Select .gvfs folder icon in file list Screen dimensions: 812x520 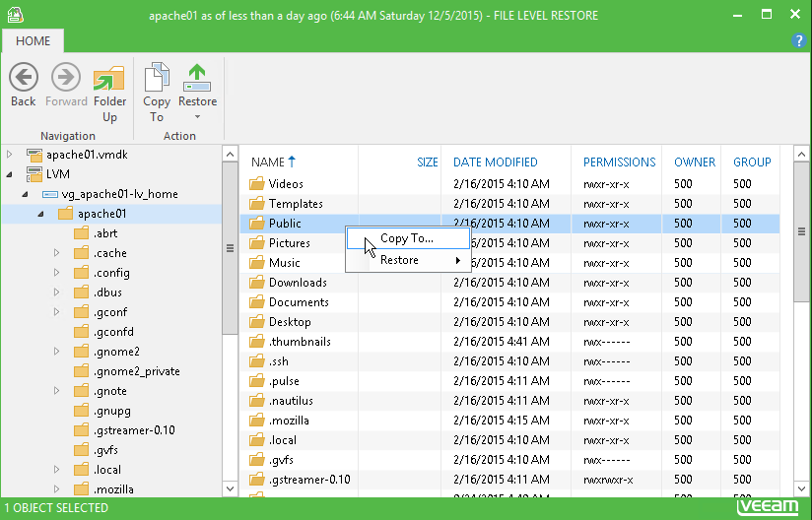coord(256,460)
